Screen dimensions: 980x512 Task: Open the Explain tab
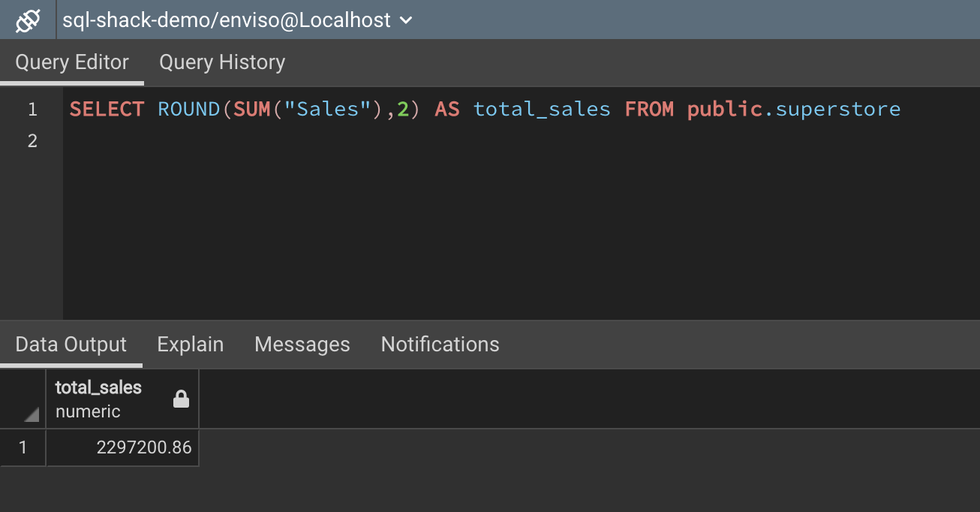click(x=191, y=345)
